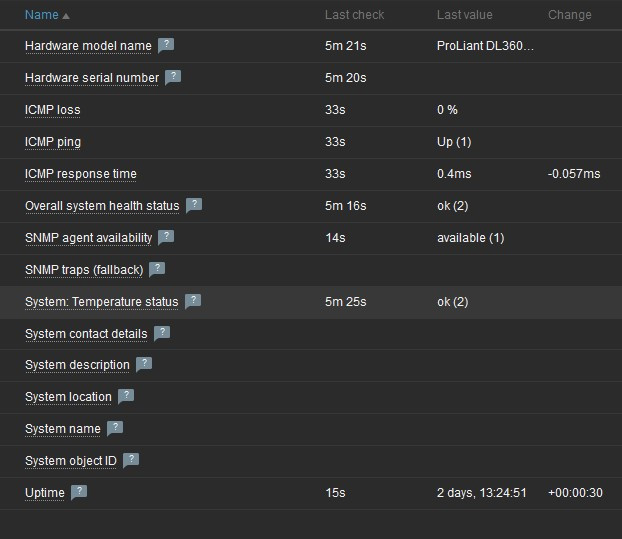Click the truncated ProLiant DL360 last value
622x539 pixels.
point(486,46)
